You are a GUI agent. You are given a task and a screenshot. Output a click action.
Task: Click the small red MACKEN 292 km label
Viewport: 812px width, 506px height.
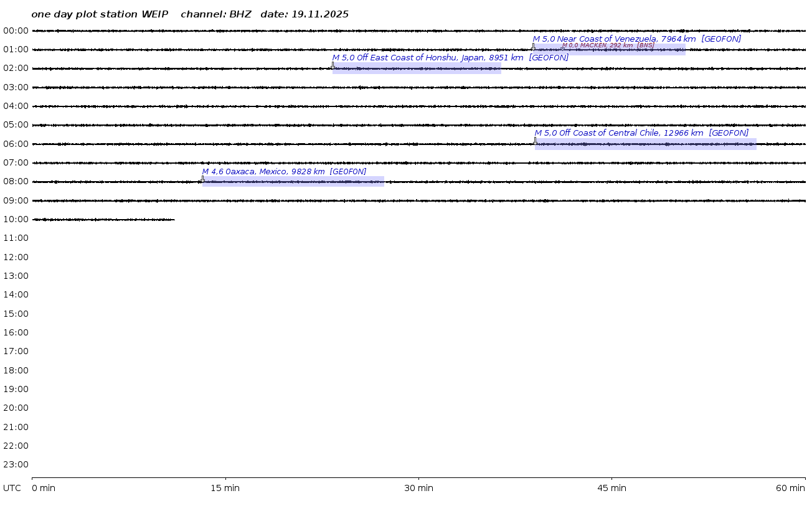(x=608, y=45)
